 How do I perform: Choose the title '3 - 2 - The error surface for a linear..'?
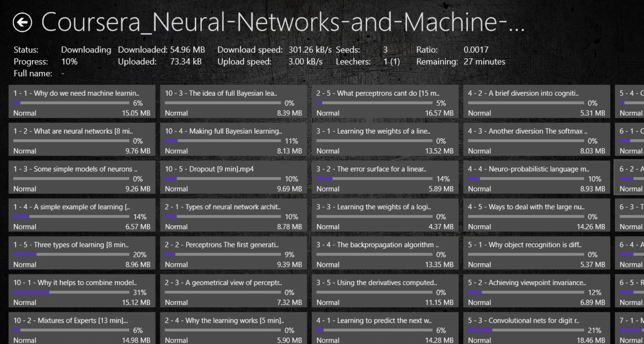(x=371, y=169)
